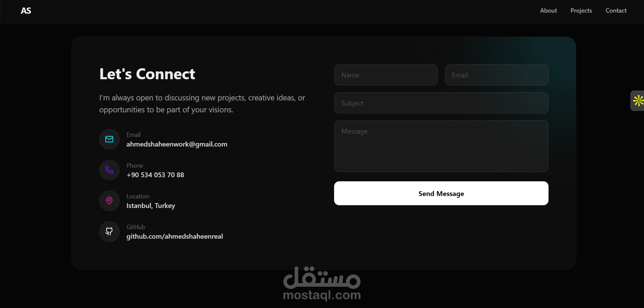
Task: Focus the Name input field
Action: pyautogui.click(x=386, y=75)
